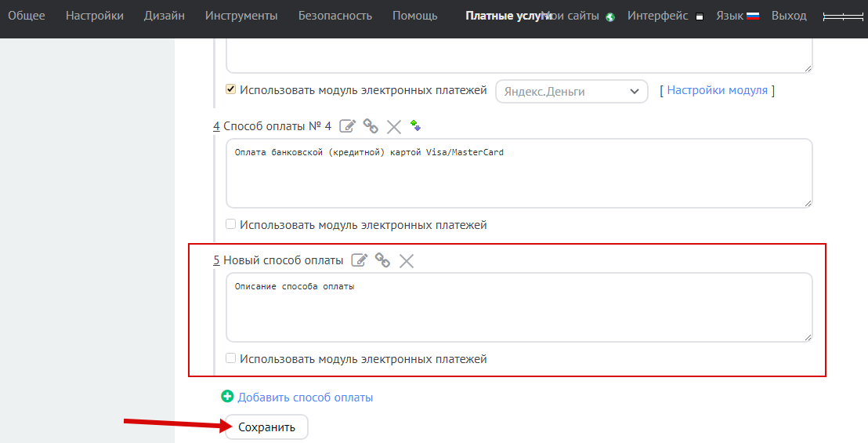Uncheck electronic payments module with Яндекс.Деньги

[x=231, y=89]
